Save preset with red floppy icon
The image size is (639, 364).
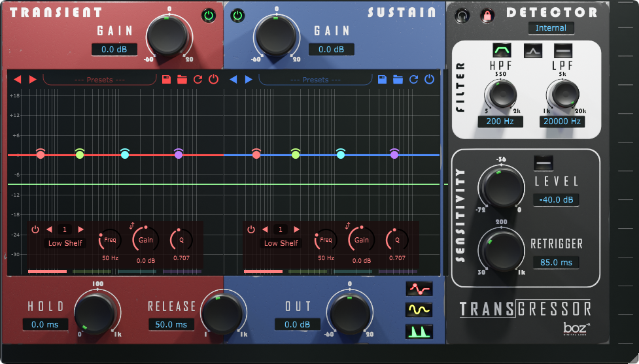166,79
